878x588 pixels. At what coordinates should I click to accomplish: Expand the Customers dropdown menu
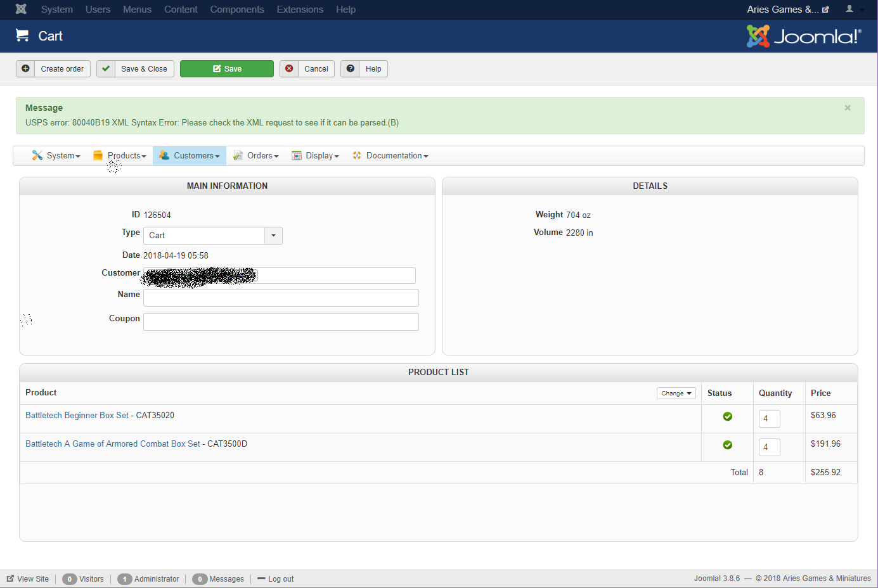pos(190,155)
